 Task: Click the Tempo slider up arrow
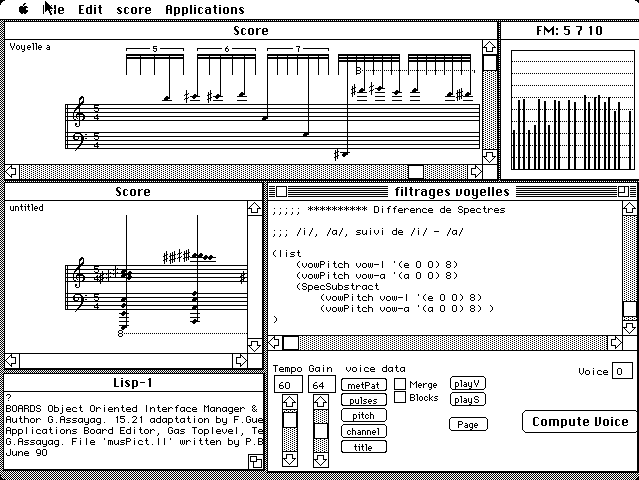(x=288, y=402)
